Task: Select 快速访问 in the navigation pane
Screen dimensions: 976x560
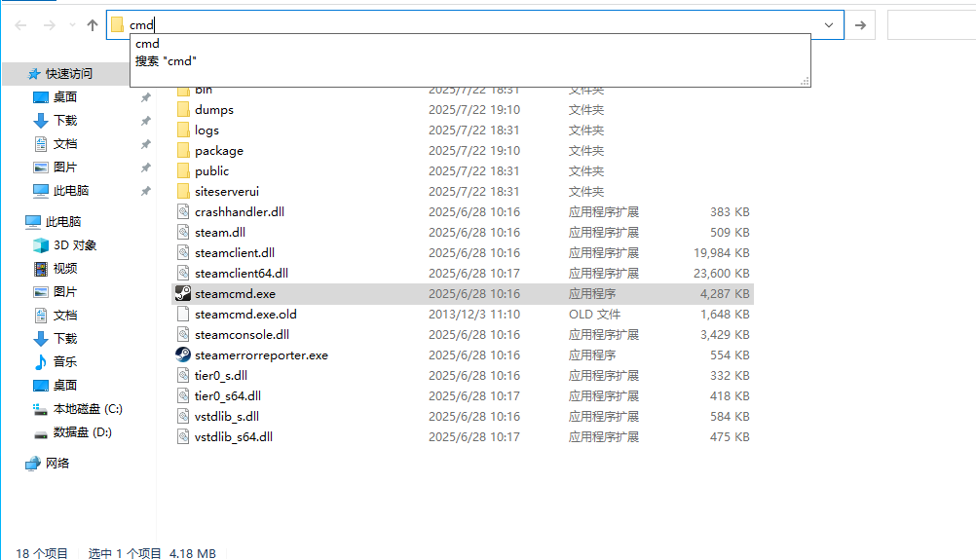Action: (68, 73)
